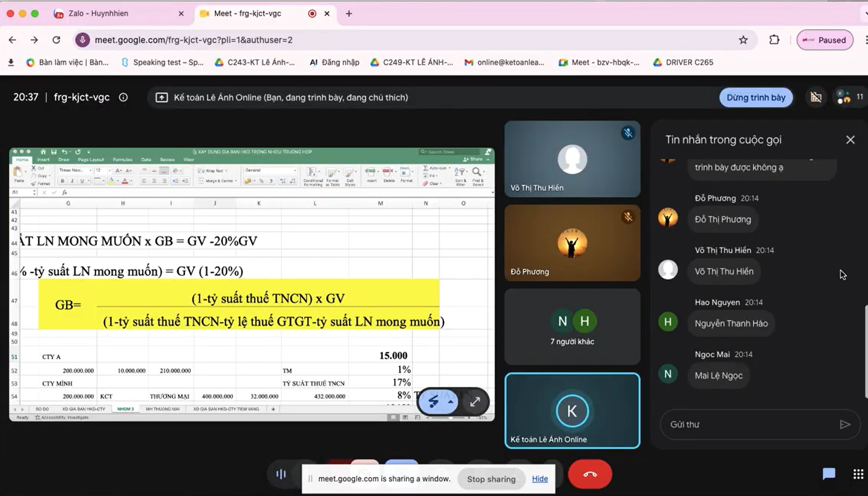Select the Kế toán Lê Ánh Online tile
Screen dimensions: 868x496
tap(572, 411)
